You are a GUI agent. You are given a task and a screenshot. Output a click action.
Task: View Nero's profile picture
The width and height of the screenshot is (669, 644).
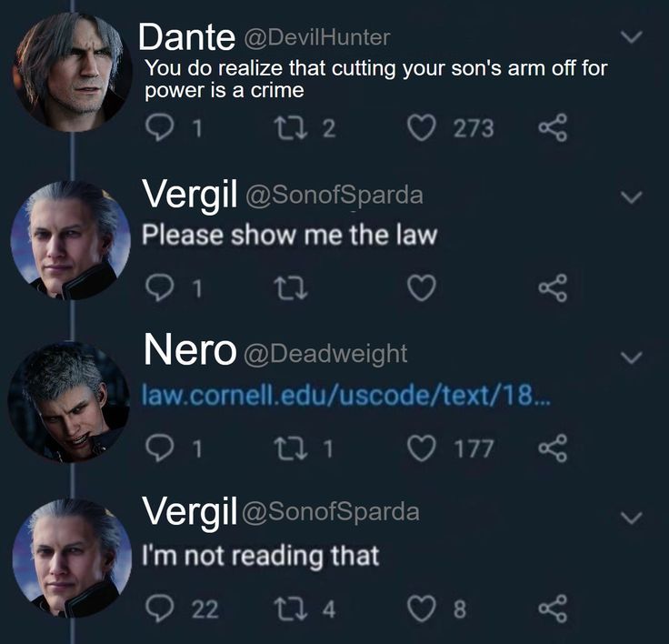[68, 403]
